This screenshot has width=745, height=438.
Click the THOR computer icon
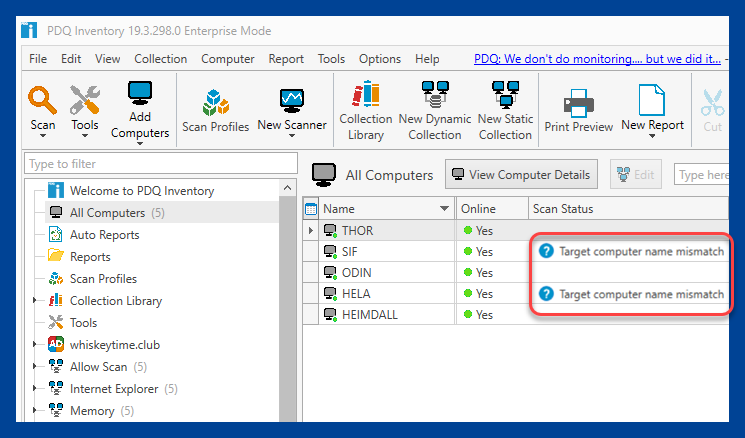pyautogui.click(x=330, y=230)
